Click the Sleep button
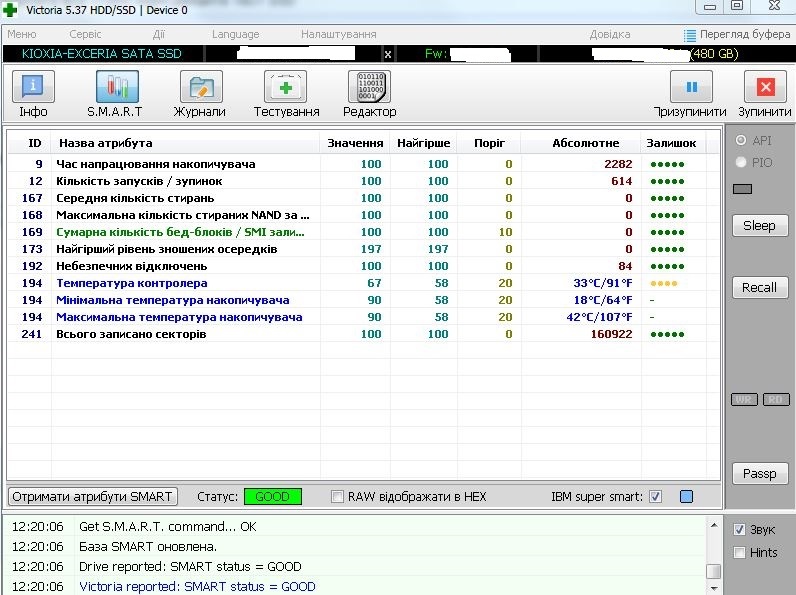 tap(759, 225)
